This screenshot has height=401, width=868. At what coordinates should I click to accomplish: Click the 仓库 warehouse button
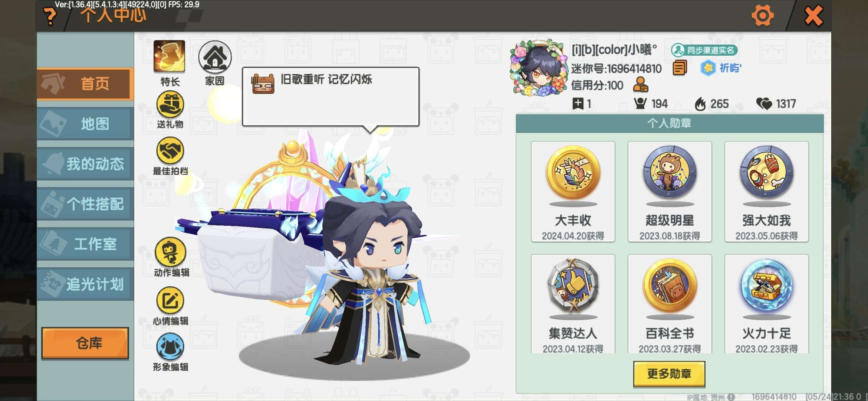85,343
